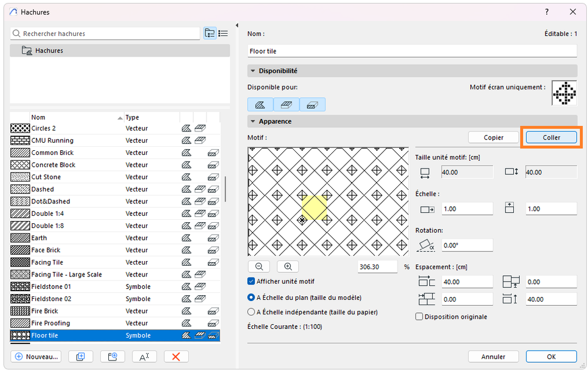The image size is (588, 373).
Task: Click the search magnifier icon
Action: point(16,34)
